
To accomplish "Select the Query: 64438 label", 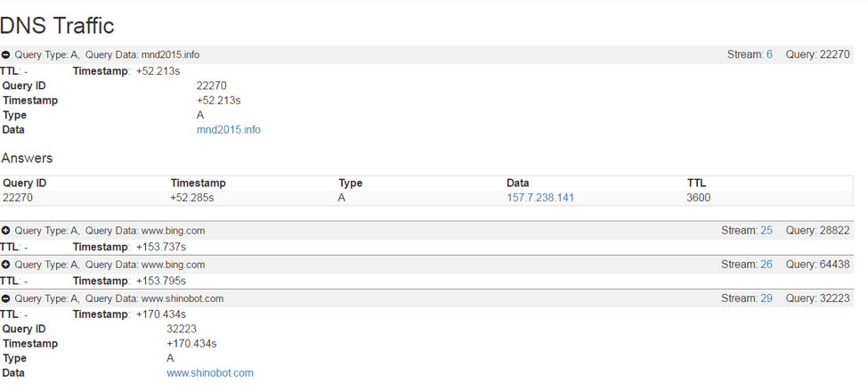I will (817, 265).
